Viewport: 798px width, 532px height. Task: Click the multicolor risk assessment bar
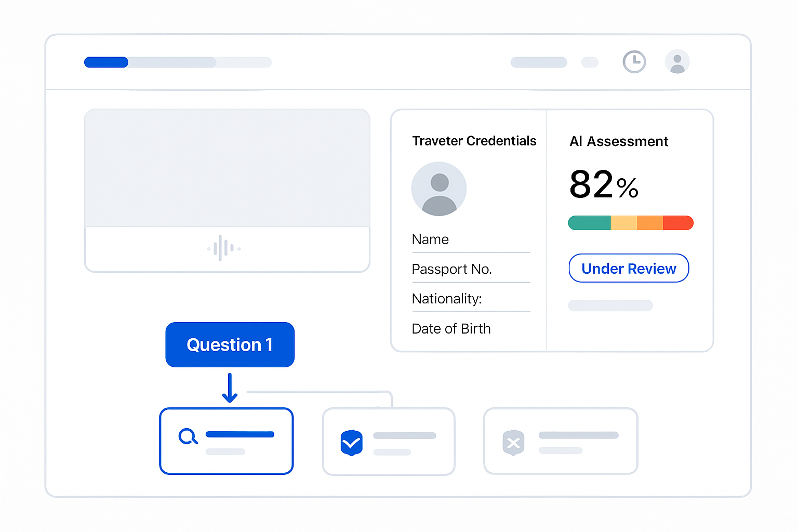coord(631,223)
